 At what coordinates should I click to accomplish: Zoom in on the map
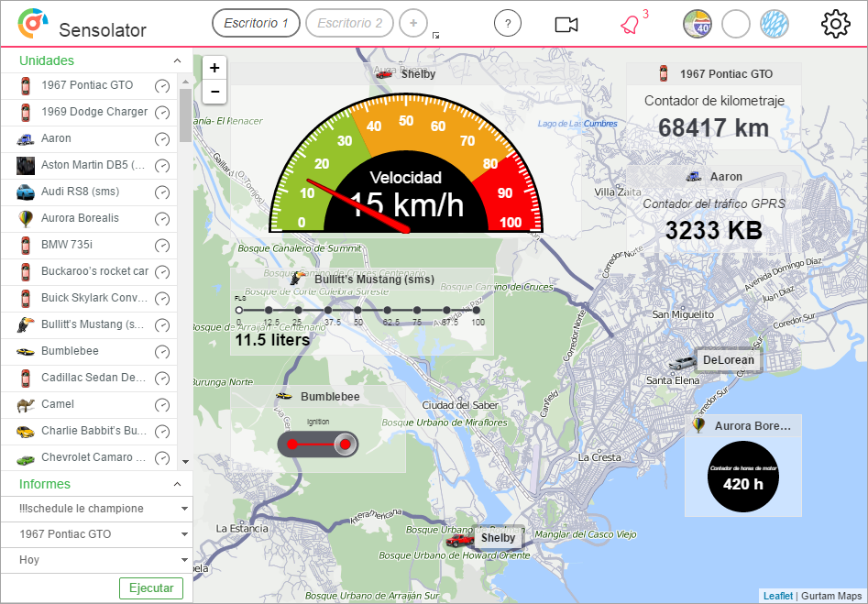[214, 68]
